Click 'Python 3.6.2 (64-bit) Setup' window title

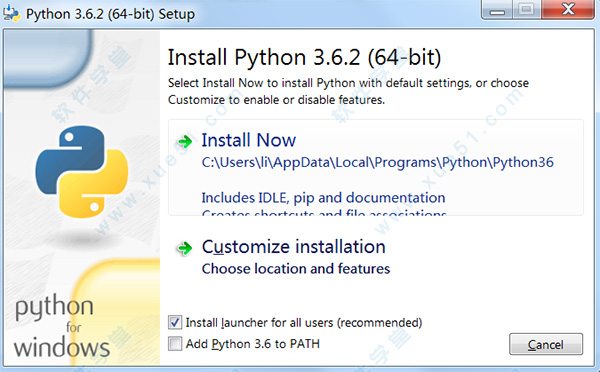pos(110,14)
